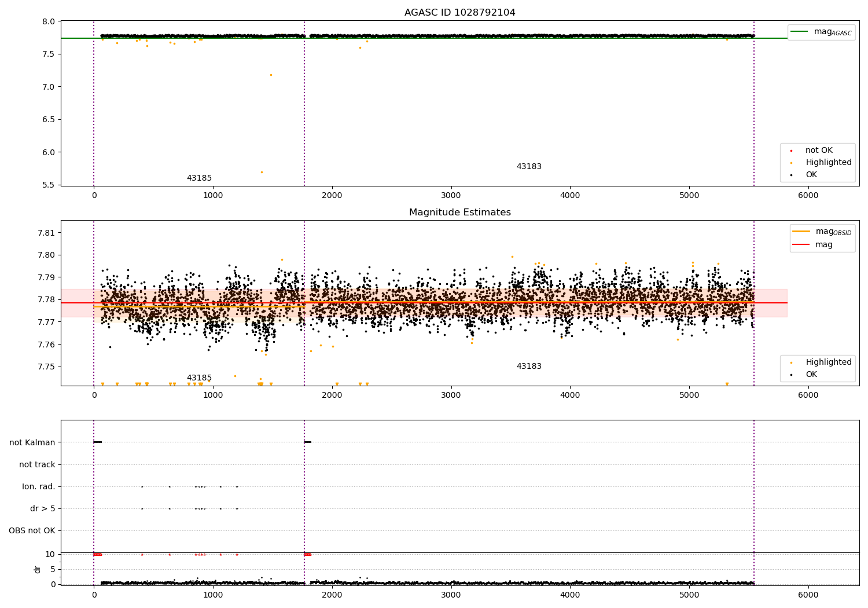Click "OK" in the middle panel legend
Screen dimensions: 868x608
pos(811,375)
